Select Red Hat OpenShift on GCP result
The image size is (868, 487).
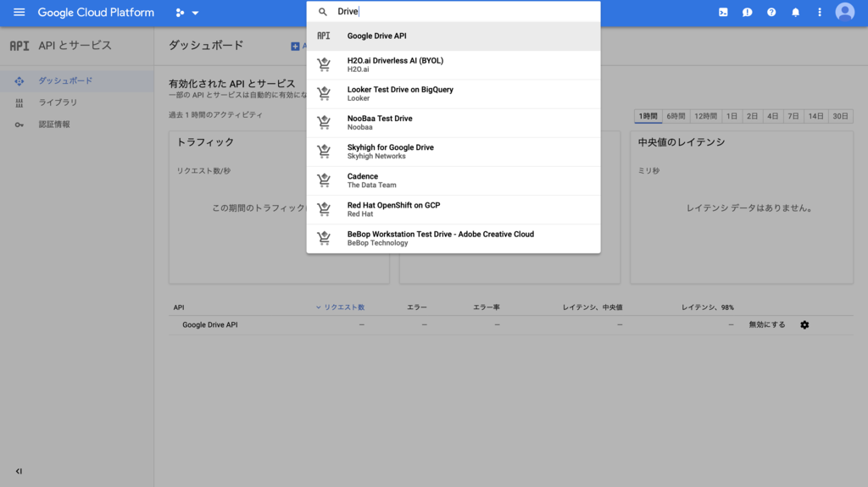coord(453,209)
